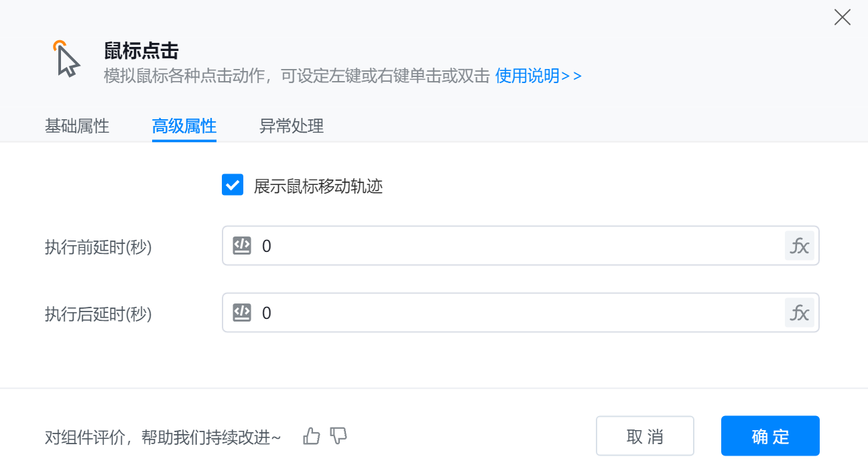This screenshot has height=475, width=868.
Task: Select the 高级属性 tab
Action: (x=184, y=126)
